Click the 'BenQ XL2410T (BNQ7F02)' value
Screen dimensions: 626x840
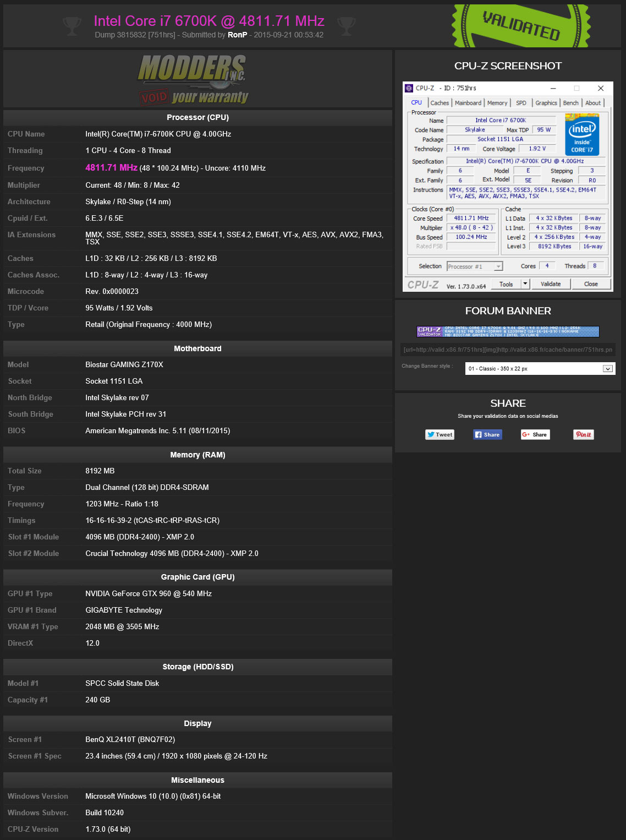tap(130, 739)
